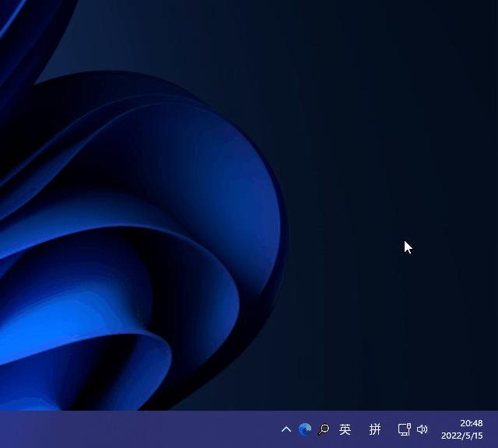Switch input language via the 英 indicator
The height and width of the screenshot is (448, 498).
pos(345,429)
